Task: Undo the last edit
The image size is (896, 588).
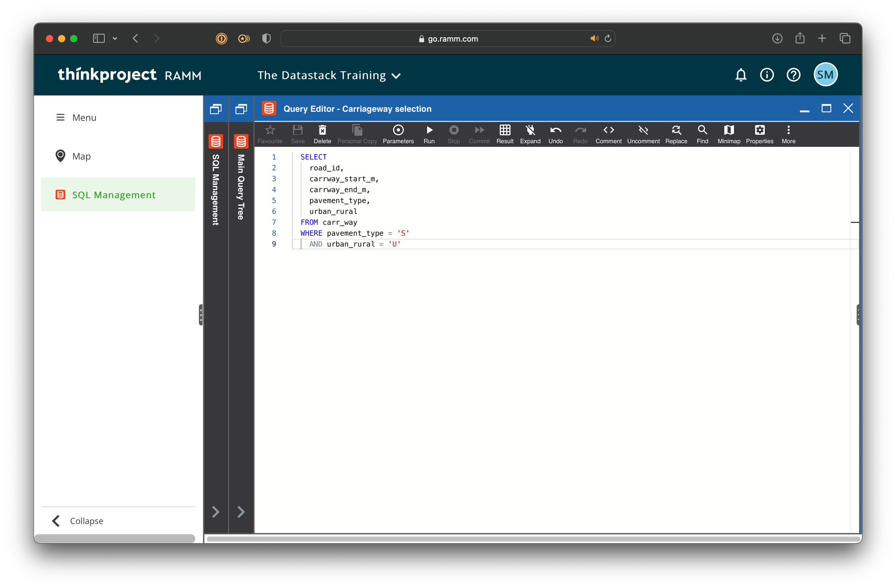Action: pos(556,134)
